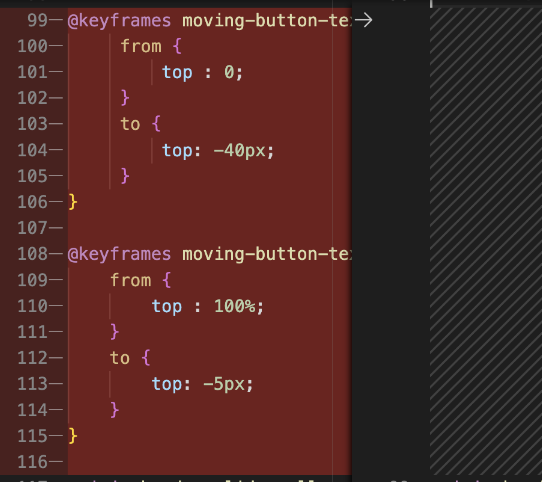Click line number 112 in the gutter
The height and width of the screenshot is (482, 542).
click(x=32, y=358)
